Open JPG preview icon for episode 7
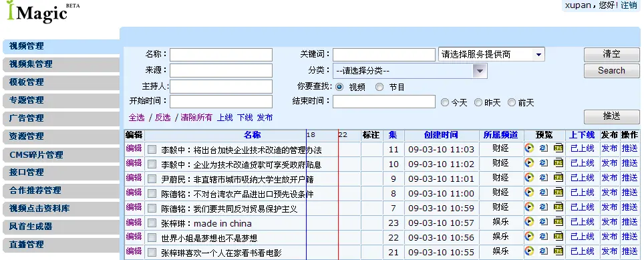The width and height of the screenshot is (644, 260). [x=558, y=207]
